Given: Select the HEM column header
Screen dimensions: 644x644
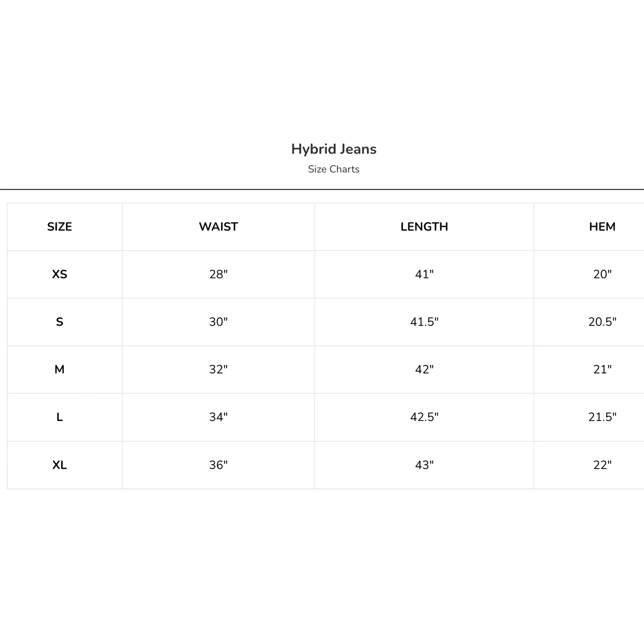Looking at the screenshot, I should coord(602,227).
